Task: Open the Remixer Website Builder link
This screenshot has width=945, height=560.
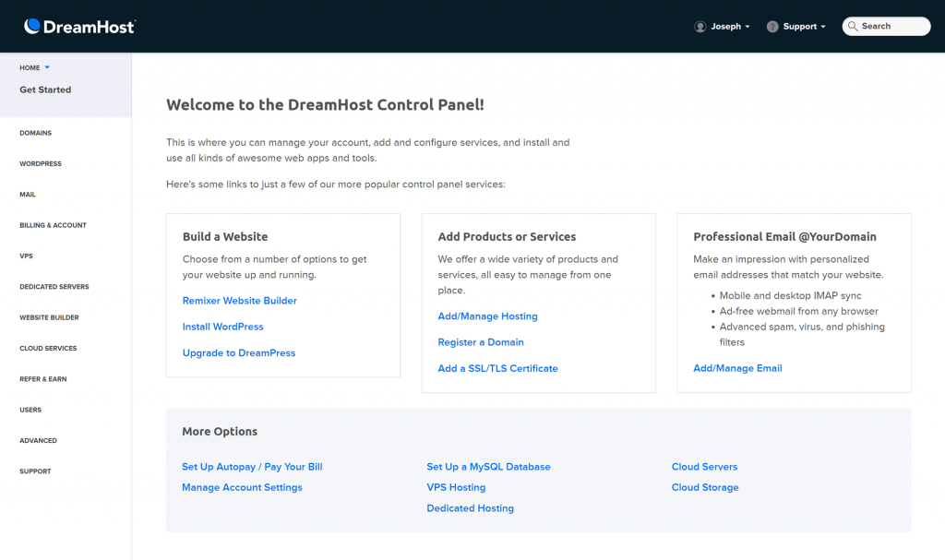Action: pyautogui.click(x=240, y=301)
